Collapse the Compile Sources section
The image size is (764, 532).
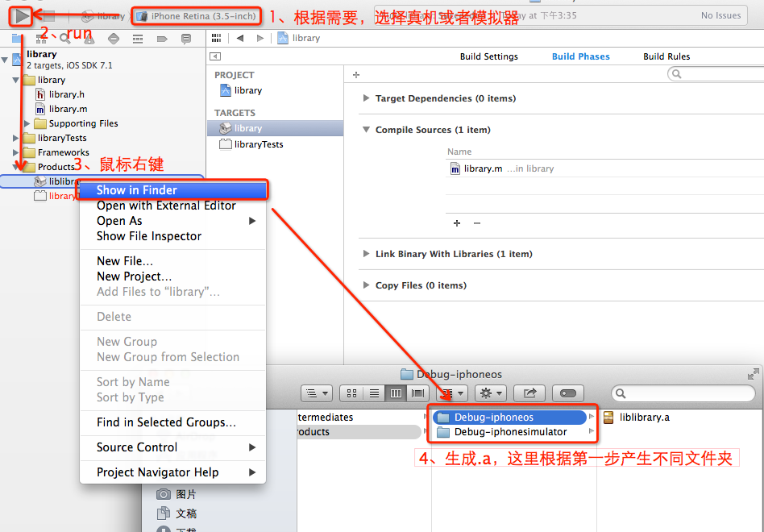pos(367,130)
